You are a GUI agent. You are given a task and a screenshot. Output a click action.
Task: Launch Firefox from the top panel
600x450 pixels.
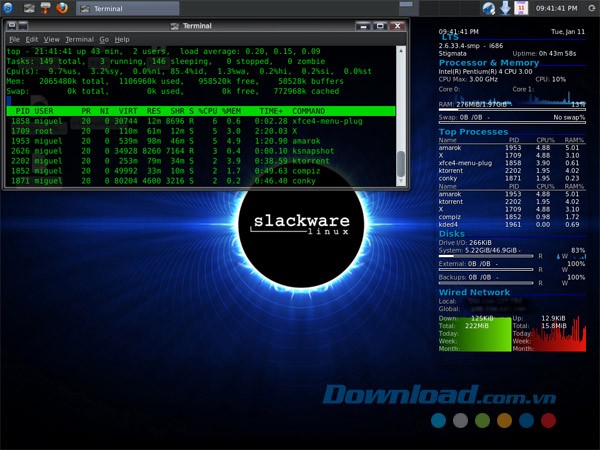point(62,8)
